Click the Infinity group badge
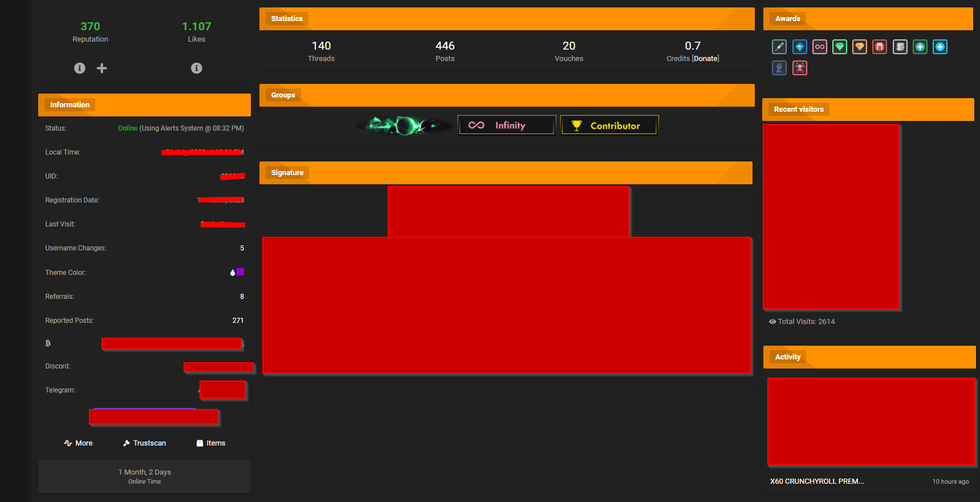 pos(507,125)
